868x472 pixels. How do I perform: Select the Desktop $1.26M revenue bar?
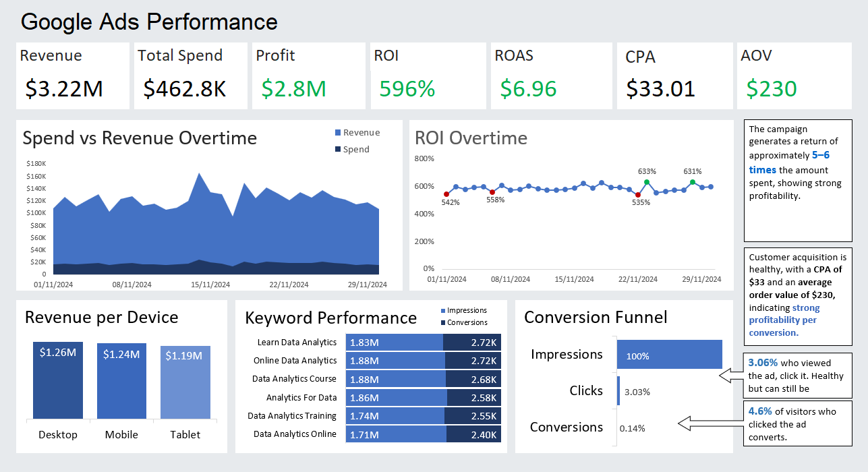(x=58, y=380)
